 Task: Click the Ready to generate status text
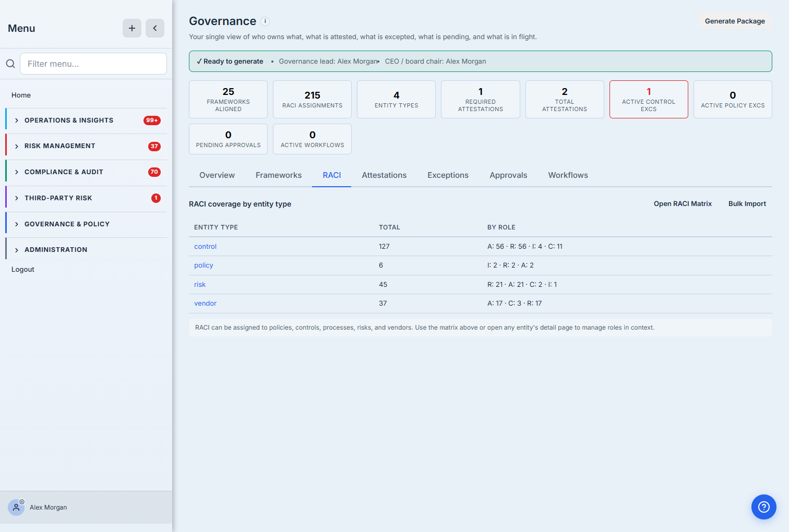pos(230,62)
